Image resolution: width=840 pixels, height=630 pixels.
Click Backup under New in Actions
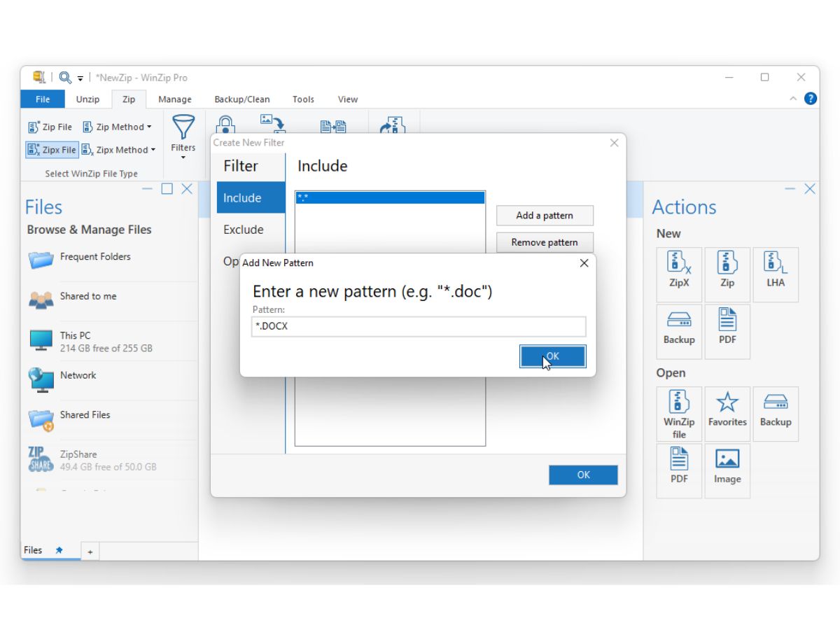679,331
